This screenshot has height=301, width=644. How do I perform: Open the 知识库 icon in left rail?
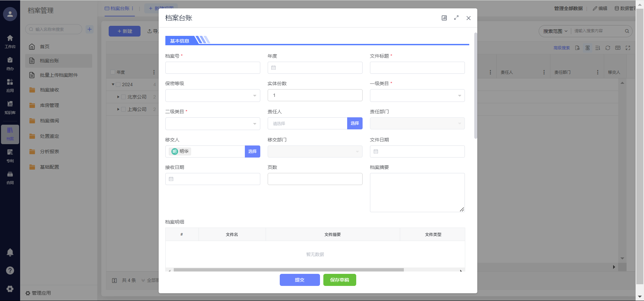click(x=10, y=107)
